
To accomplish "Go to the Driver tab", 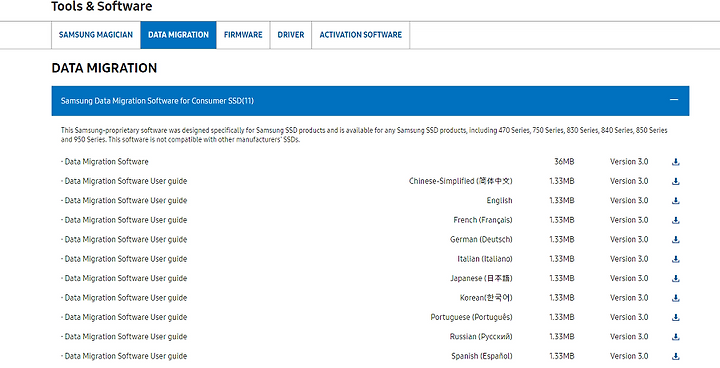I will coord(291,35).
